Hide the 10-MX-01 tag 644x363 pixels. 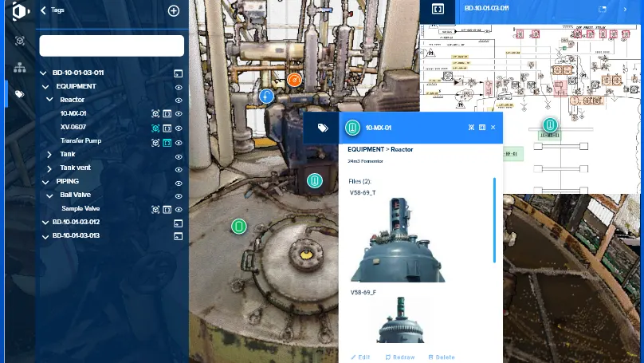[x=179, y=114]
